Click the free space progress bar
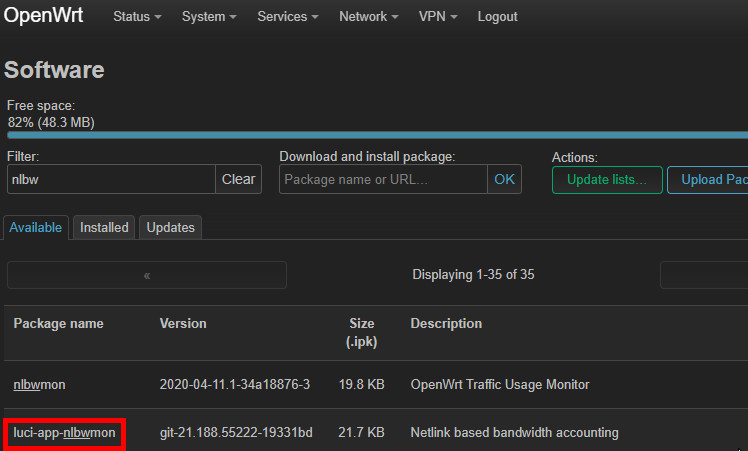Screen dimensions: 748x451 click(377, 135)
